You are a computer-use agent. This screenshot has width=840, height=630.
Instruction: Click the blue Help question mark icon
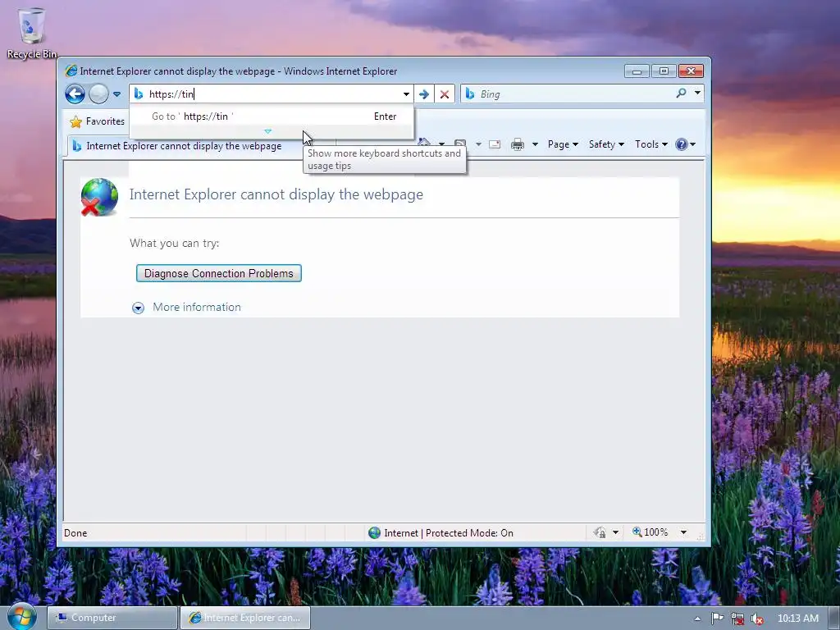tap(682, 144)
